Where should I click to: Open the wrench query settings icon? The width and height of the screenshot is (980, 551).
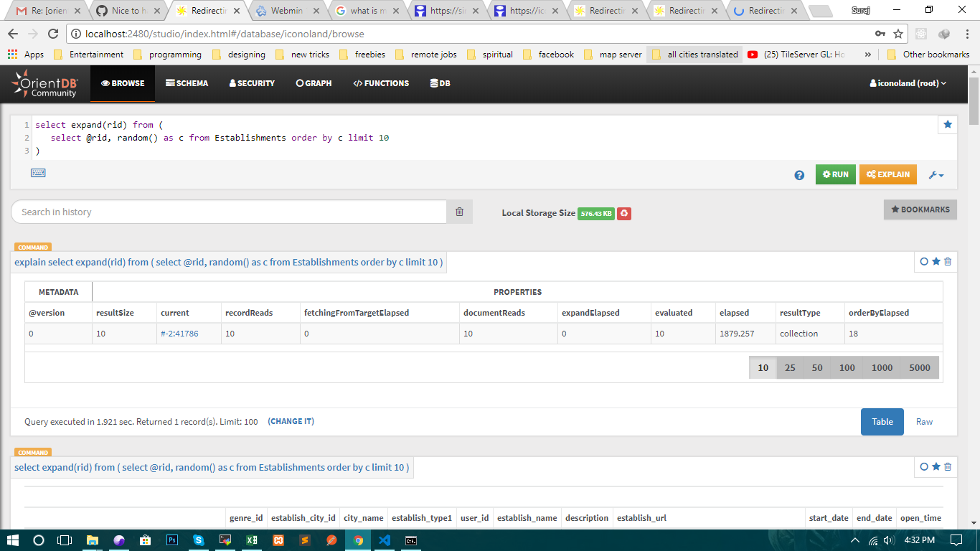pyautogui.click(x=935, y=174)
